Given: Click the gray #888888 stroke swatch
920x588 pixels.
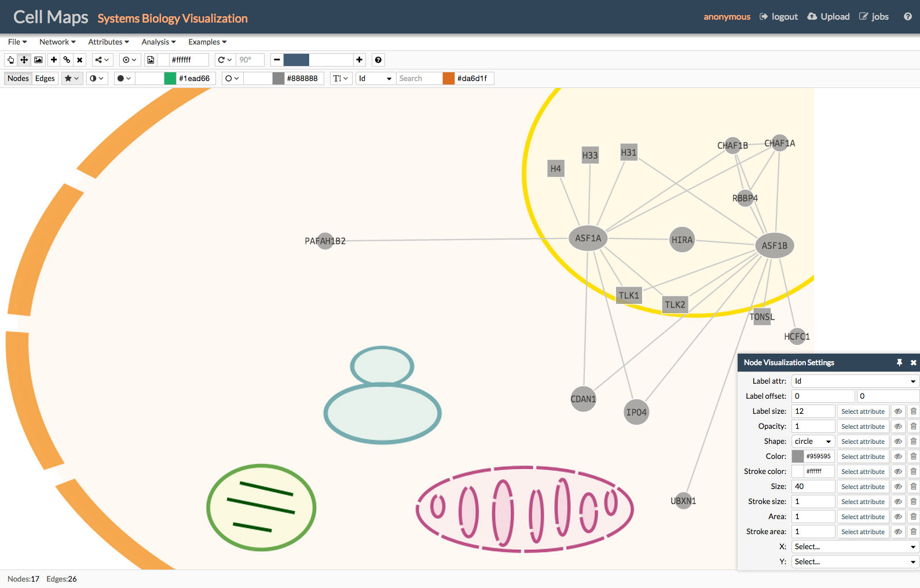Looking at the screenshot, I should (278, 78).
